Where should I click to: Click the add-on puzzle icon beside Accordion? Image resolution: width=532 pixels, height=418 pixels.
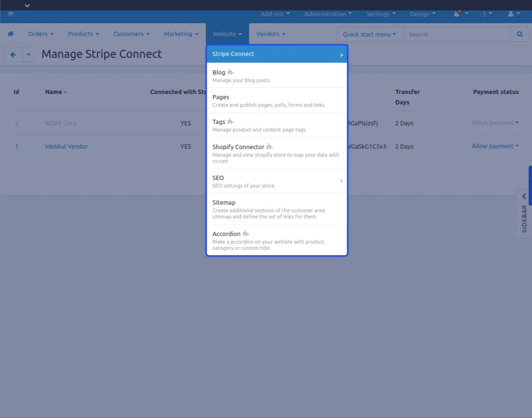[246, 233]
